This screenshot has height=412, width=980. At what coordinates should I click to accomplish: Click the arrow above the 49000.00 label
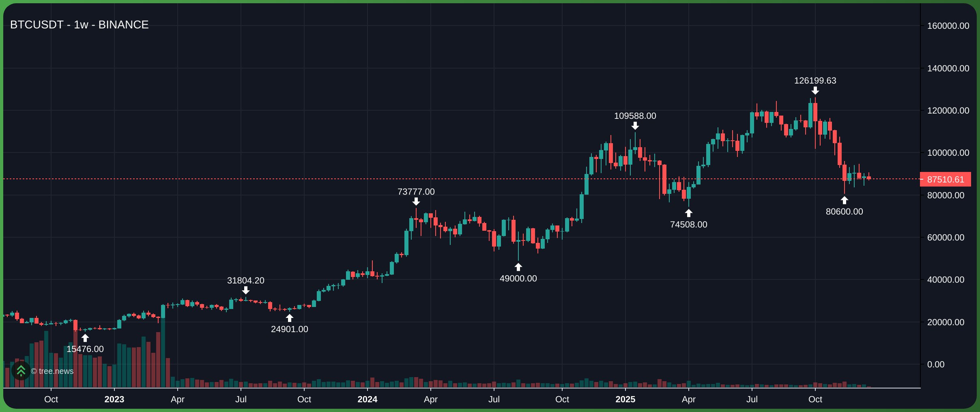pyautogui.click(x=518, y=267)
